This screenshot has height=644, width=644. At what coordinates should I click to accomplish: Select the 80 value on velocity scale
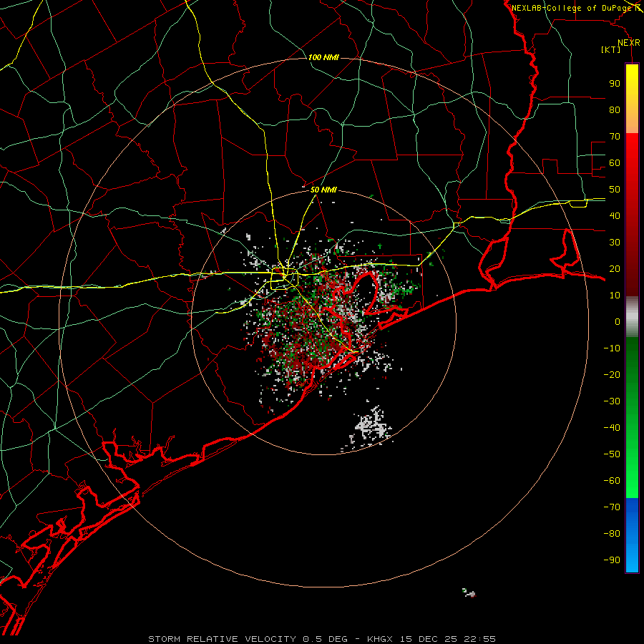(615, 109)
